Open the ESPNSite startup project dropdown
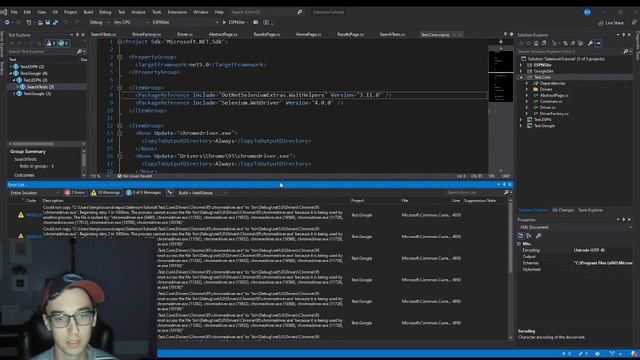 185,22
